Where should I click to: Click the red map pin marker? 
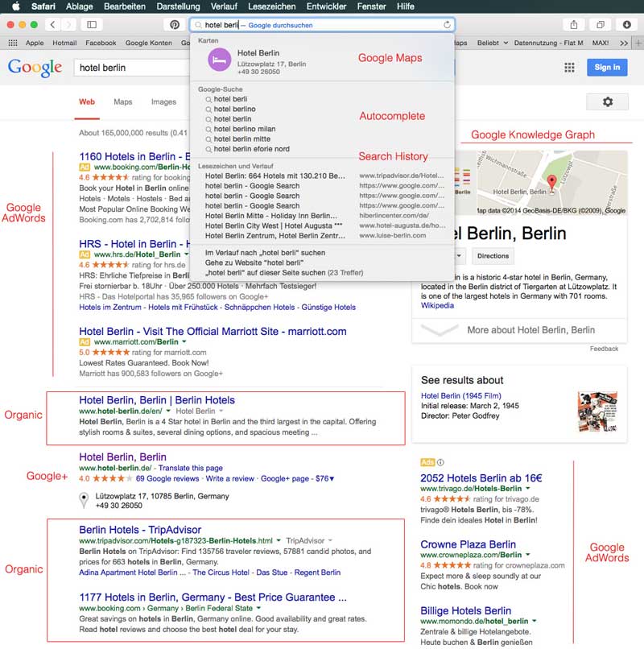[551, 182]
